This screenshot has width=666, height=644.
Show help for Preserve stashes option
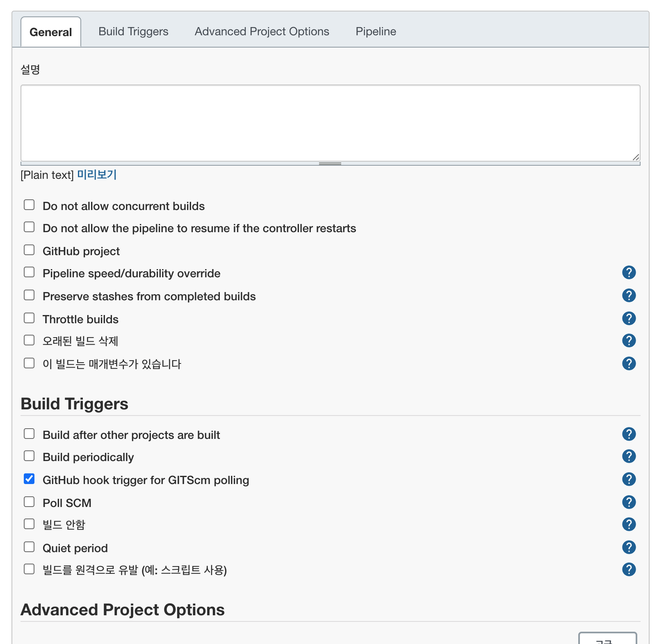click(629, 295)
